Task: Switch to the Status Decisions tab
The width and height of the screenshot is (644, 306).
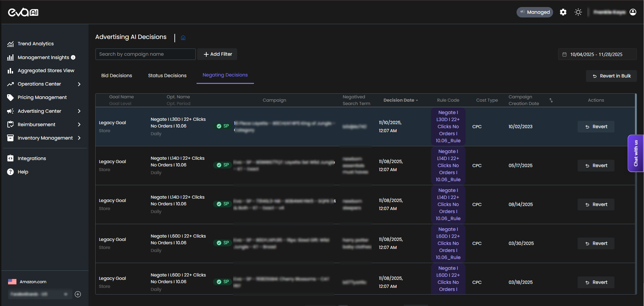Action: [167, 76]
